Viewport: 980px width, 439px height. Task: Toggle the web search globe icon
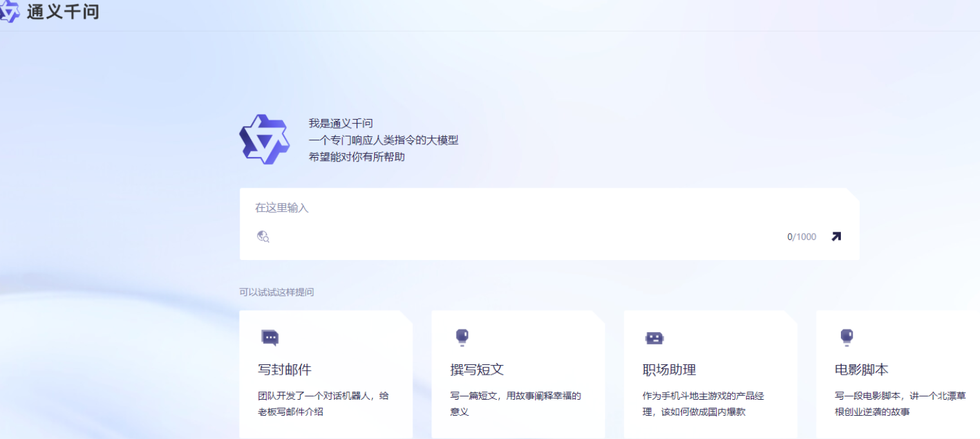tap(263, 236)
